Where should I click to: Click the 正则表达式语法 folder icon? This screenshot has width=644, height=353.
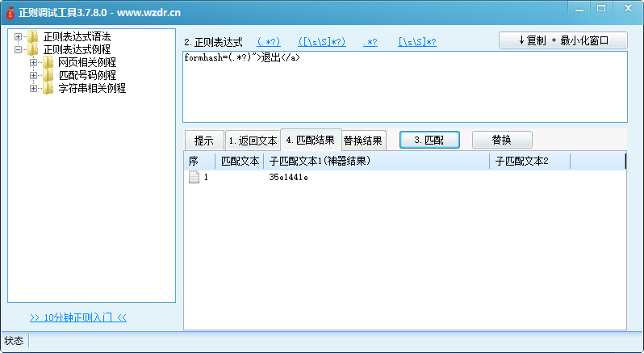[x=32, y=37]
